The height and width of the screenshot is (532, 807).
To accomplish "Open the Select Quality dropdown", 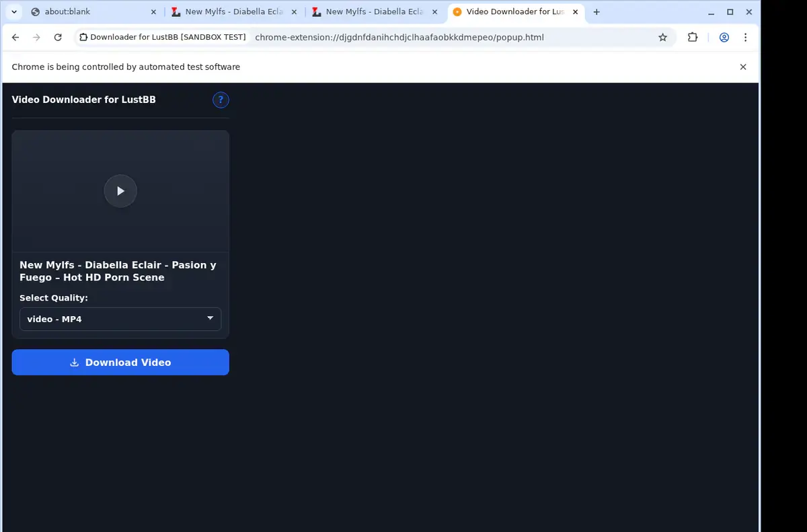I will 120,319.
